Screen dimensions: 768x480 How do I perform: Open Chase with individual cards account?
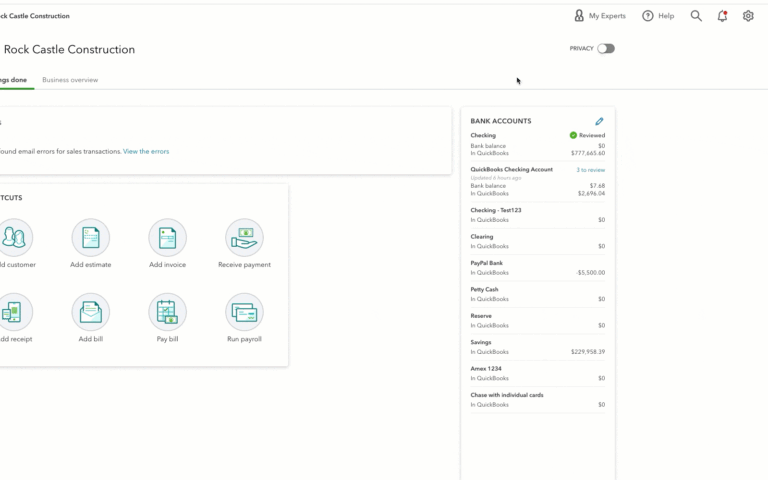[x=537, y=400]
